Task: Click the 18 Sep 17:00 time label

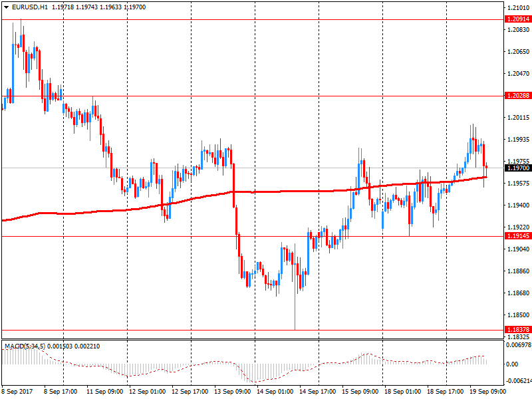Action: point(445,392)
